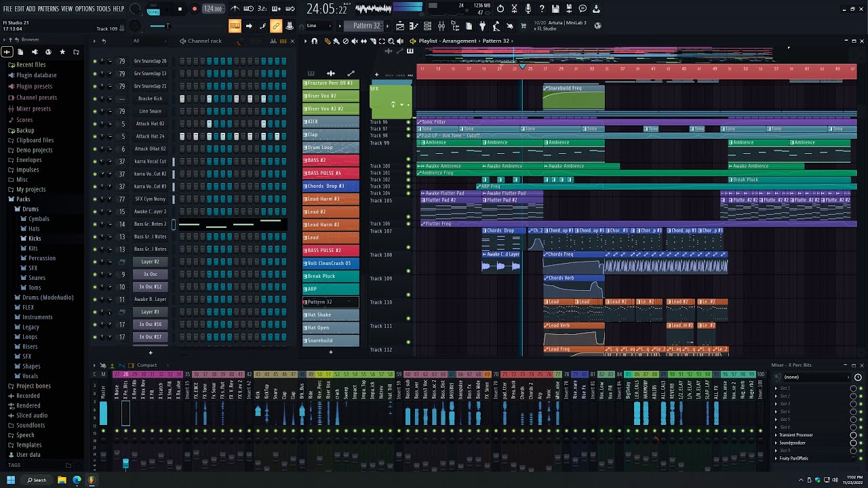
Task: Open the OPTIONS menu
Action: 85,9
